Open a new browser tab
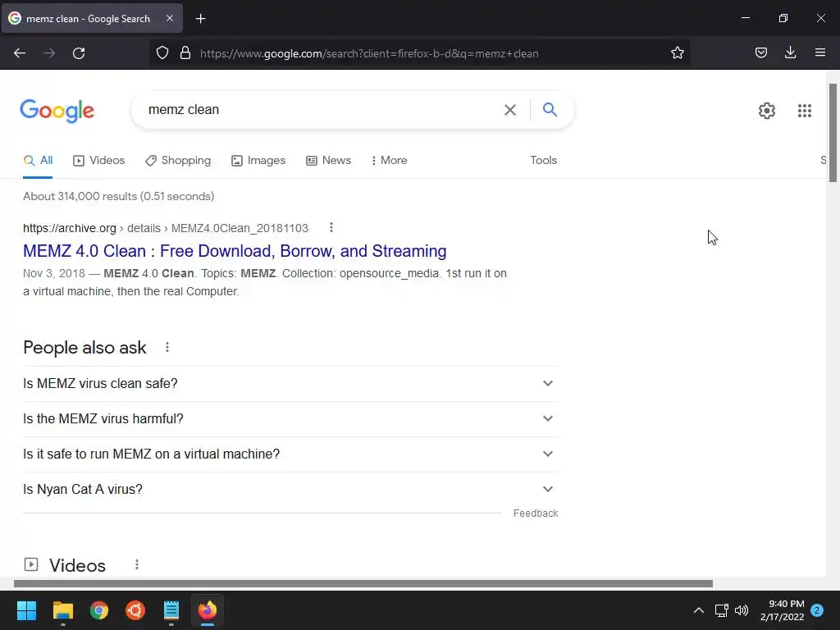840x630 pixels. [x=200, y=19]
